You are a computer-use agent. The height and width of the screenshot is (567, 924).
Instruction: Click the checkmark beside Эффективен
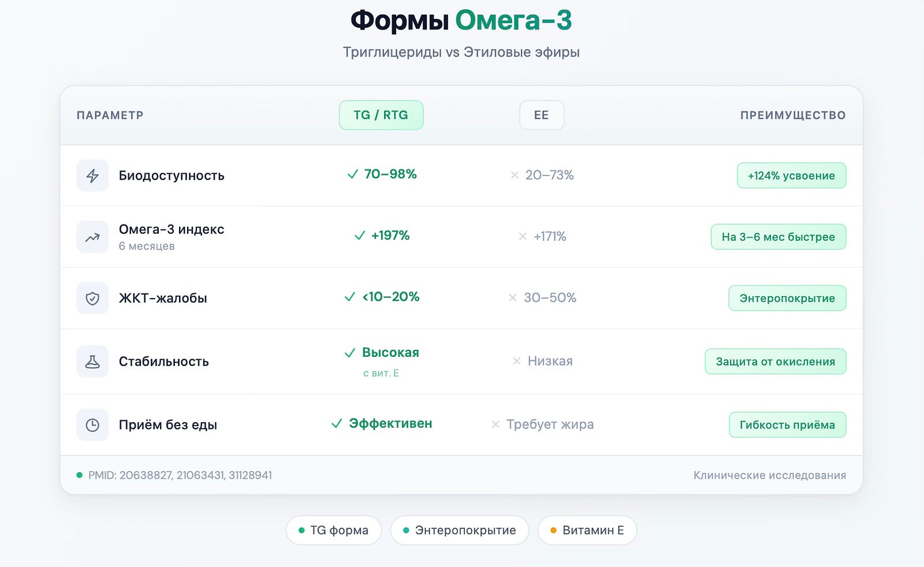337,424
